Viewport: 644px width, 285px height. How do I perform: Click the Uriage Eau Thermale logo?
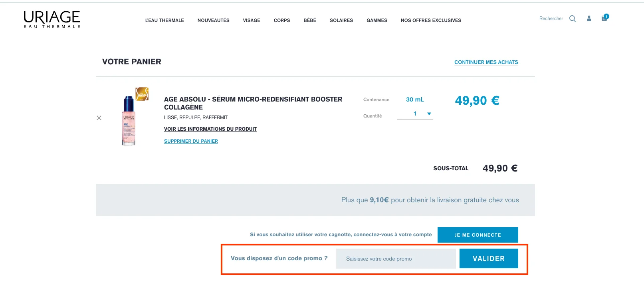tap(52, 19)
